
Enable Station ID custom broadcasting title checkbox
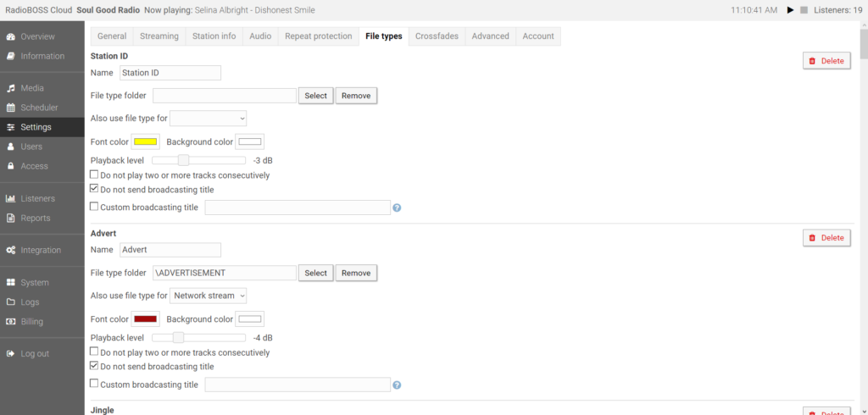[94, 207]
